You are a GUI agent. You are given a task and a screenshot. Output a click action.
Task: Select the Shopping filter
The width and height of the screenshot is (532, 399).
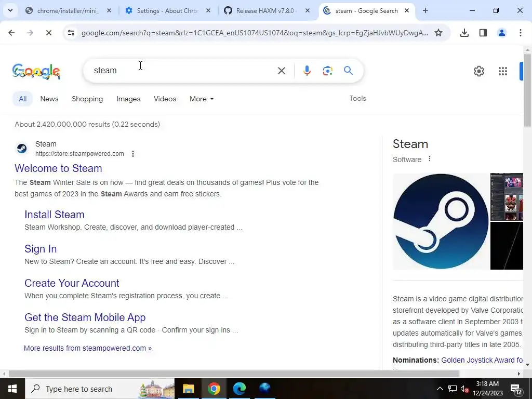(x=87, y=99)
